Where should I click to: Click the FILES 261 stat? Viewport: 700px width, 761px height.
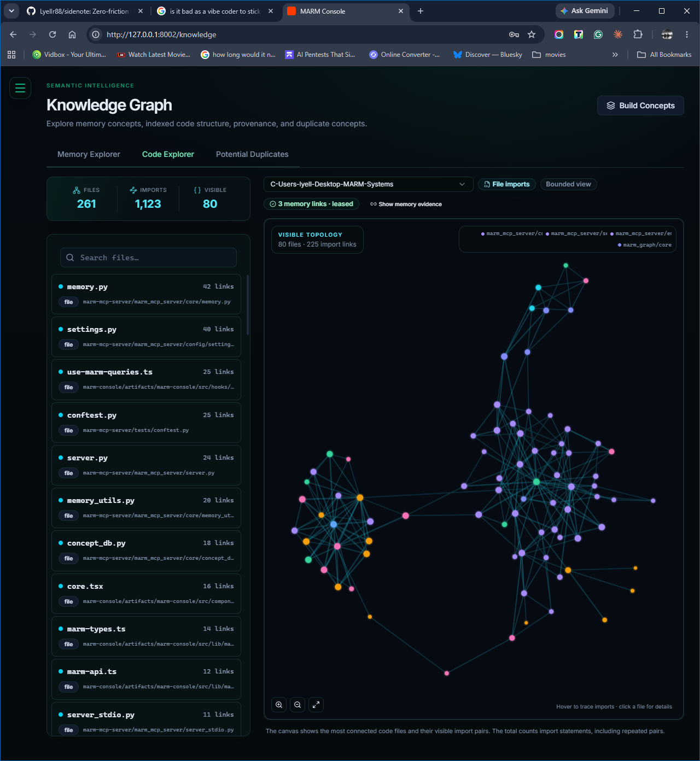86,198
